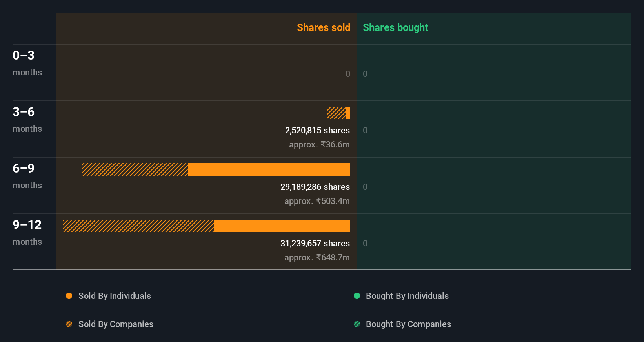The width and height of the screenshot is (644, 342).
Task: Click the striped Bought By Companies legend icon
Action: coord(357,324)
